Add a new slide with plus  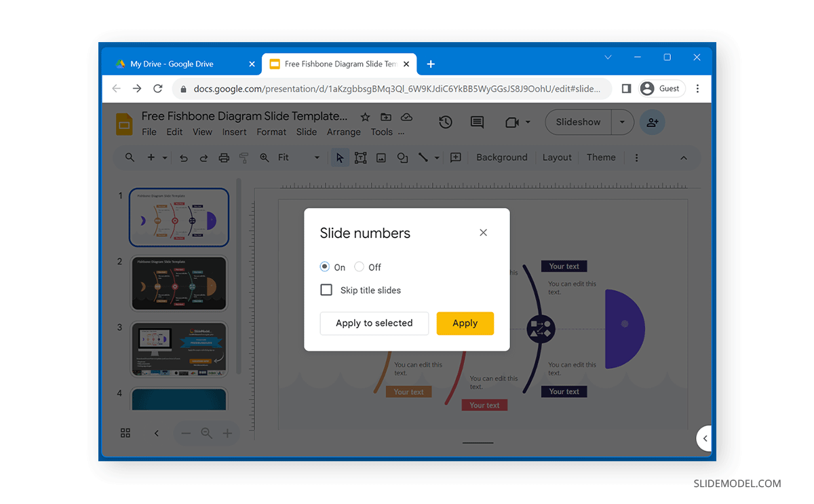(x=151, y=157)
